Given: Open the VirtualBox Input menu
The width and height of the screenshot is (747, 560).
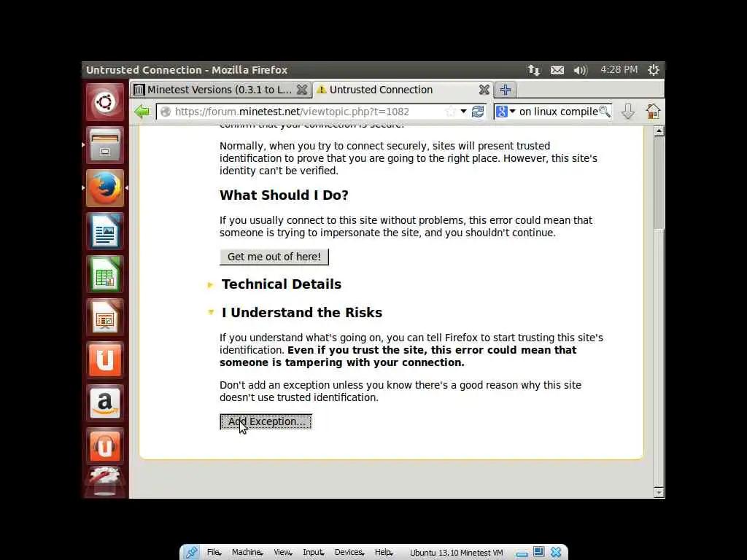Looking at the screenshot, I should 314,553.
